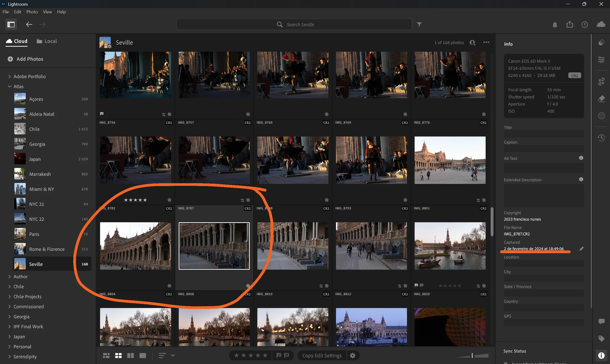Image resolution: width=610 pixels, height=364 pixels.
Task: Select the Healing eraser tool
Action: 601,99
